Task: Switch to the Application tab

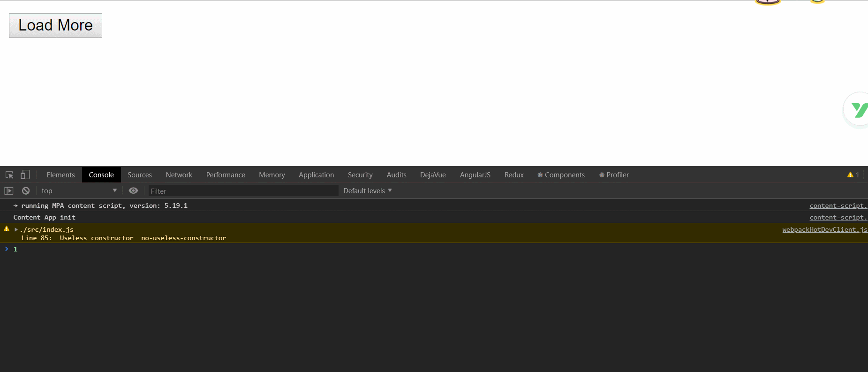Action: (x=317, y=175)
